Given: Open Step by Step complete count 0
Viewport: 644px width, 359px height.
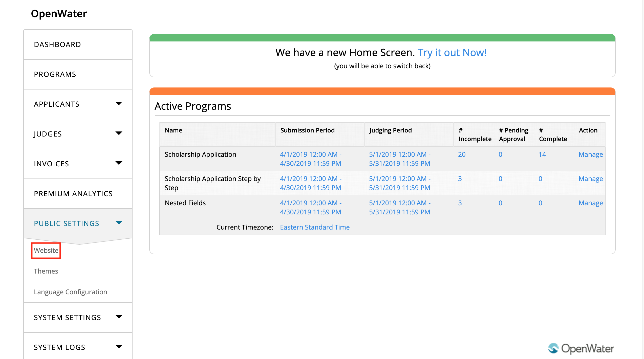Looking at the screenshot, I should [x=540, y=179].
